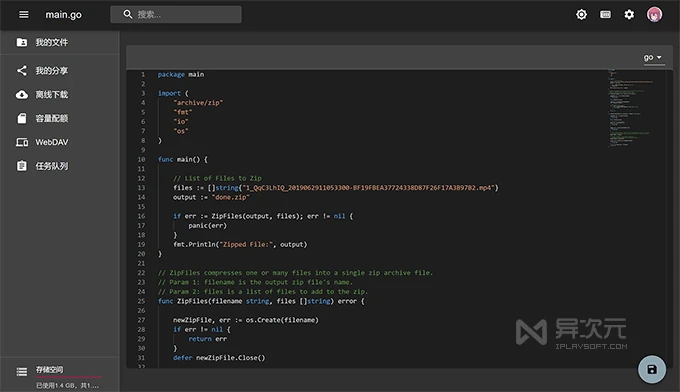
Task: Focus the search input field
Action: (x=176, y=14)
